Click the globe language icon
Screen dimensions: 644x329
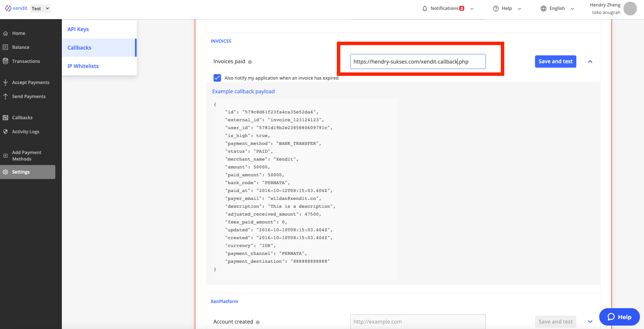[544, 9]
